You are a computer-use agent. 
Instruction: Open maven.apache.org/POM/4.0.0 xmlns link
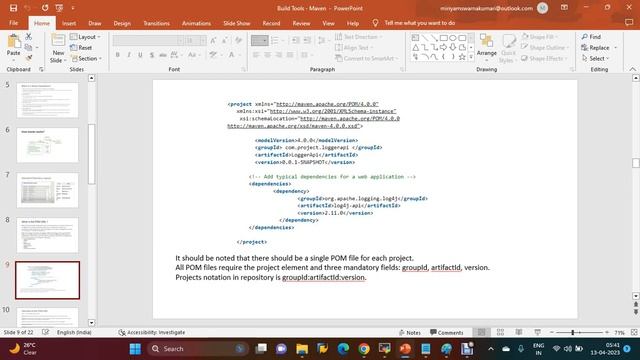point(327,104)
